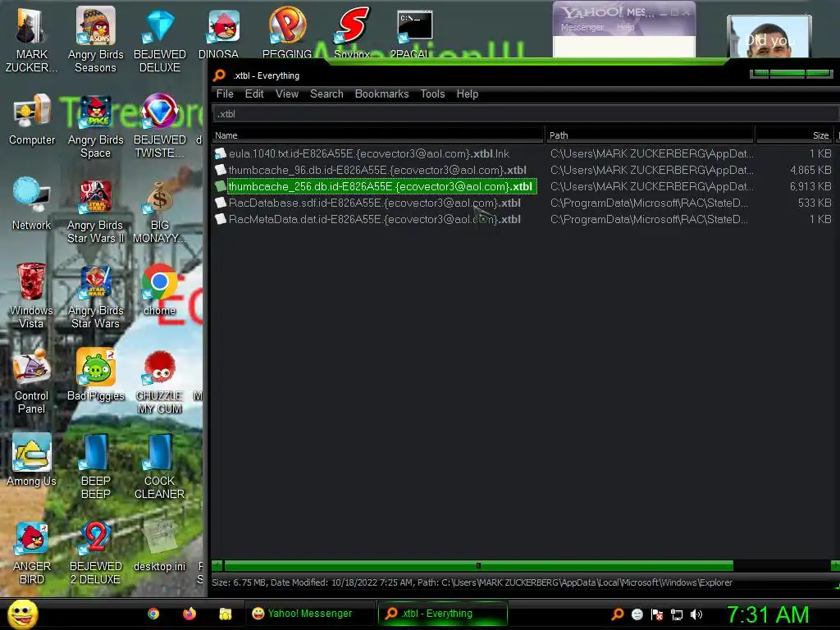Open the Search menu in Everything
The width and height of the screenshot is (840, 630).
pyautogui.click(x=326, y=94)
